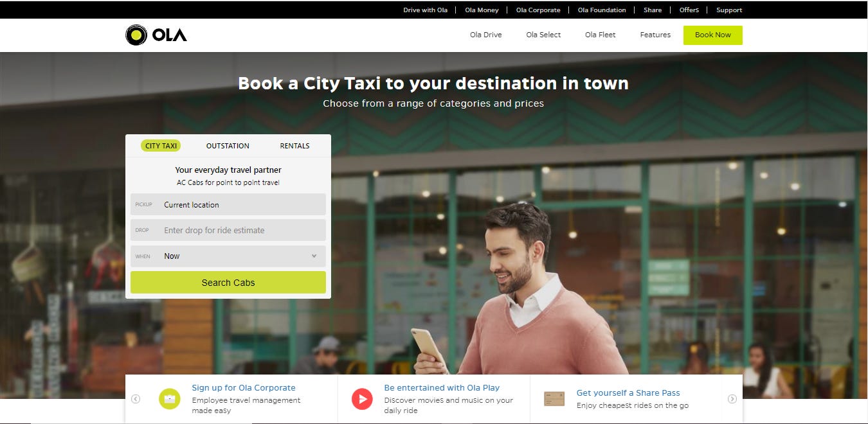Open the Ola Money link
Viewport: 868px width, 424px height.
pyautogui.click(x=482, y=10)
